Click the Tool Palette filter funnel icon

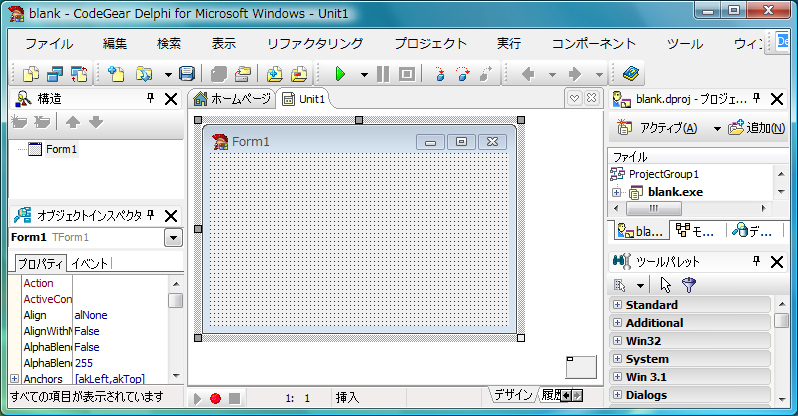click(x=689, y=285)
